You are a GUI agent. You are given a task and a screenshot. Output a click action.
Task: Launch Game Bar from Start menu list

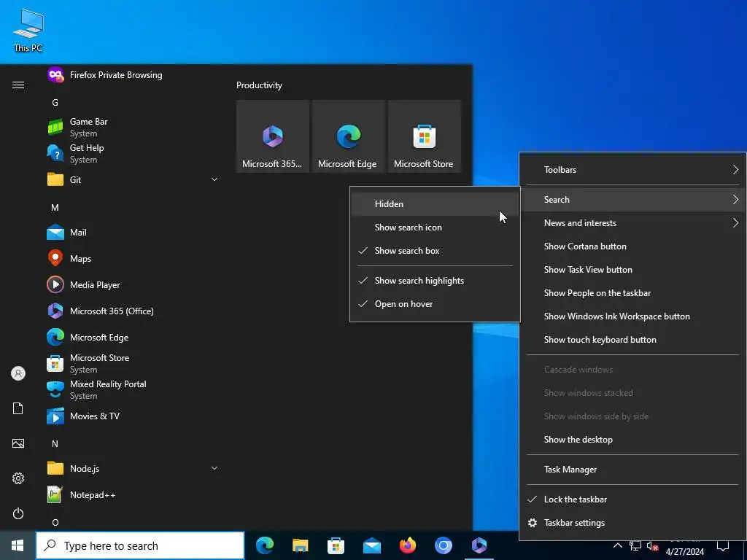point(133,127)
